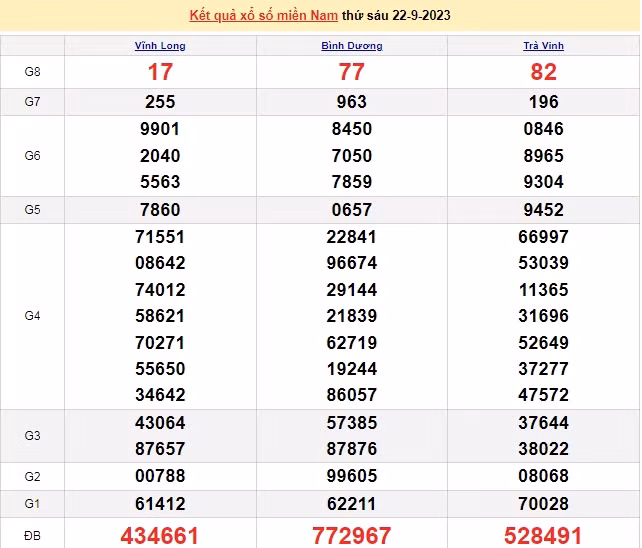
Task: Click the G4 number 11365
Action: 543,290
